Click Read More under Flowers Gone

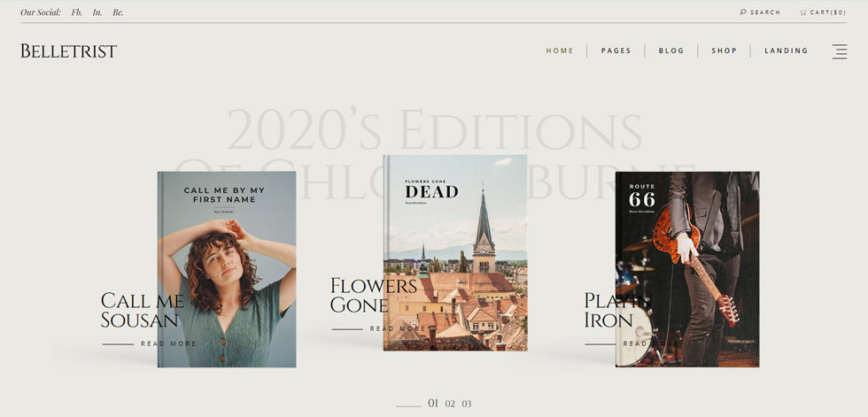point(398,328)
